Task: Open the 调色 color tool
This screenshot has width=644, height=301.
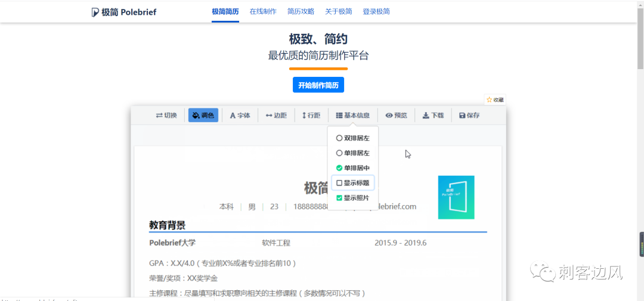Action: (203, 116)
